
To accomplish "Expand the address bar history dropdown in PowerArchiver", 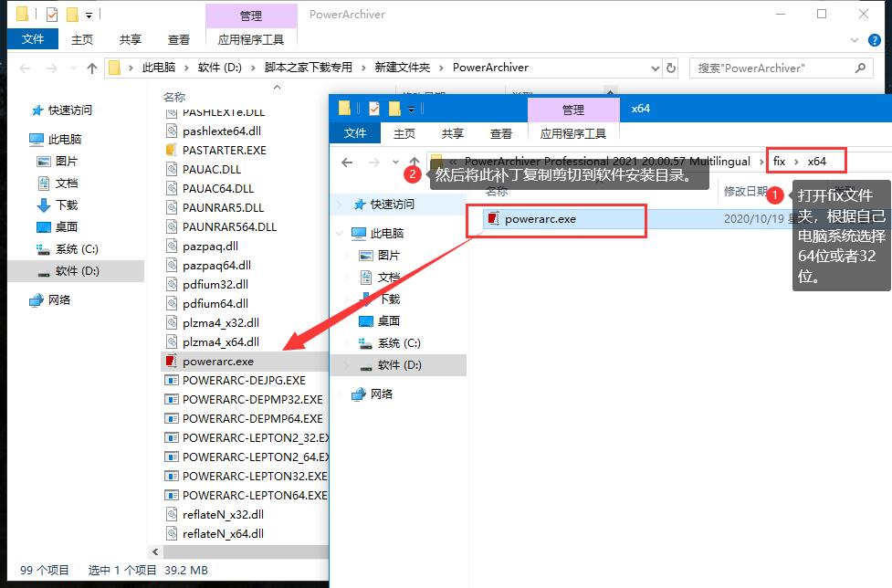I will pos(655,68).
